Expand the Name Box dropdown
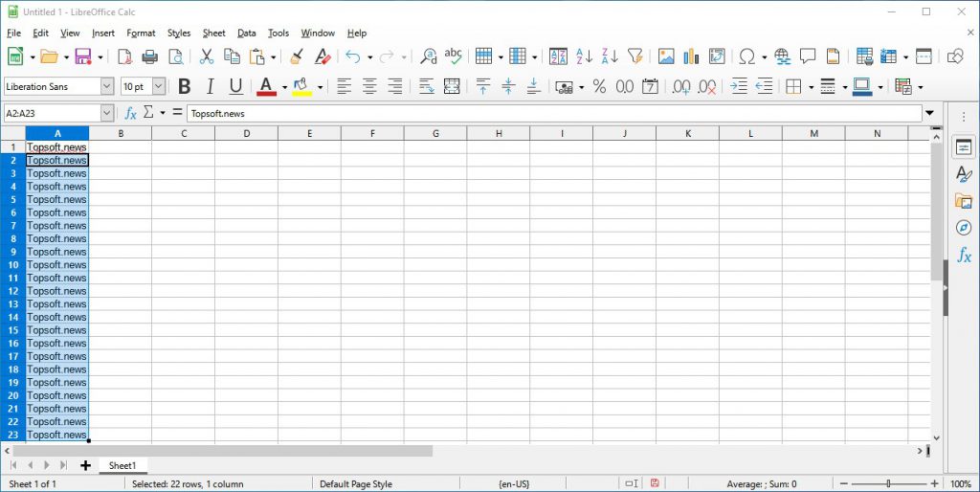The height and width of the screenshot is (492, 980). pos(107,113)
